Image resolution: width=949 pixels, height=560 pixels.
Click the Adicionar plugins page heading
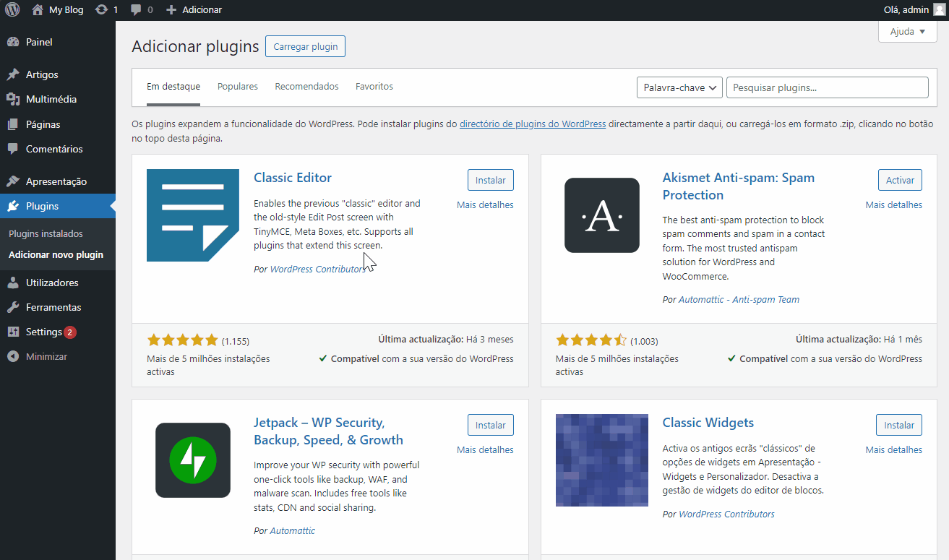(195, 47)
